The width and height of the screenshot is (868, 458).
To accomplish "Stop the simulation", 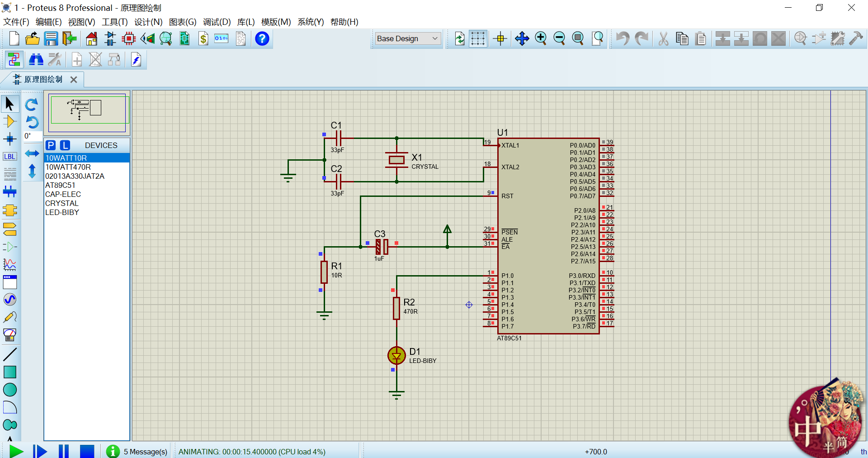I will (87, 451).
